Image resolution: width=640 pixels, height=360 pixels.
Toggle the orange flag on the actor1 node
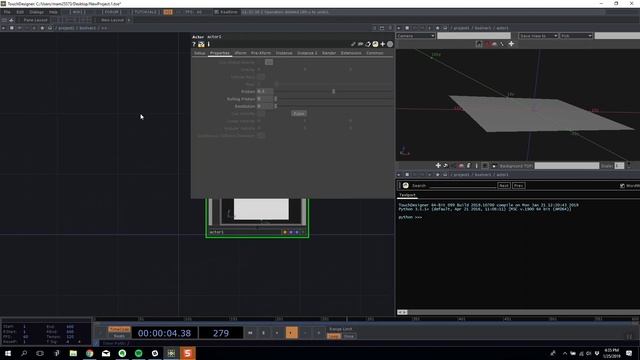(284, 232)
